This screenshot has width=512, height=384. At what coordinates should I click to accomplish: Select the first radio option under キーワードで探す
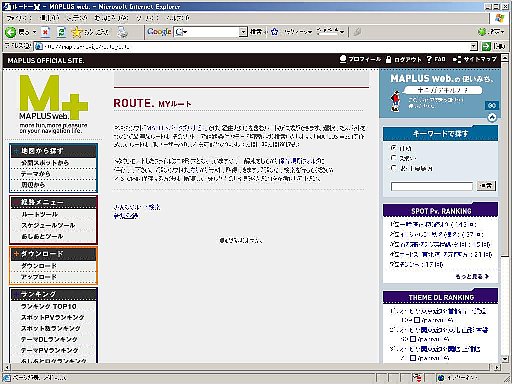tap(394, 148)
